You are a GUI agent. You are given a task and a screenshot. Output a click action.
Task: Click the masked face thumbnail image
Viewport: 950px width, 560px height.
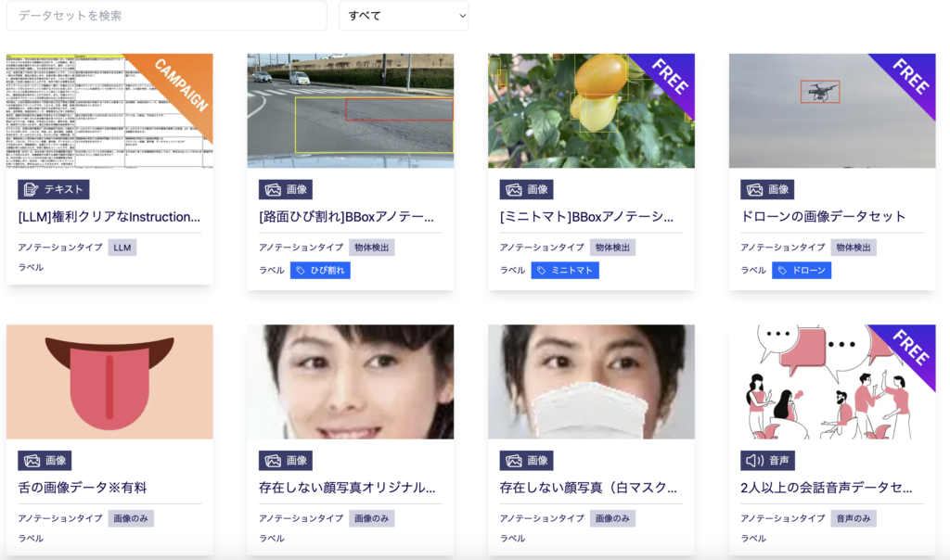pyautogui.click(x=591, y=381)
